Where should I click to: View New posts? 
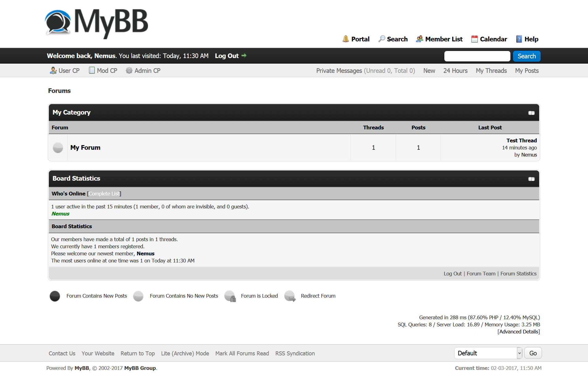coord(429,70)
